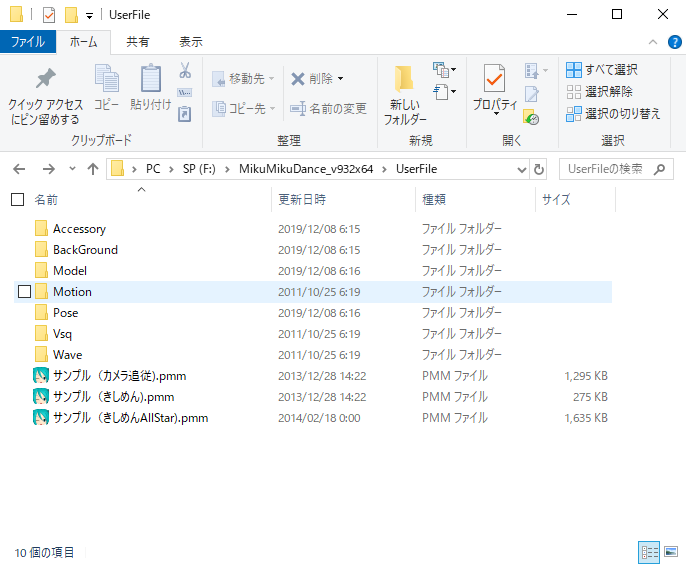
Task: Select the BackGround folder
Action: (313, 250)
